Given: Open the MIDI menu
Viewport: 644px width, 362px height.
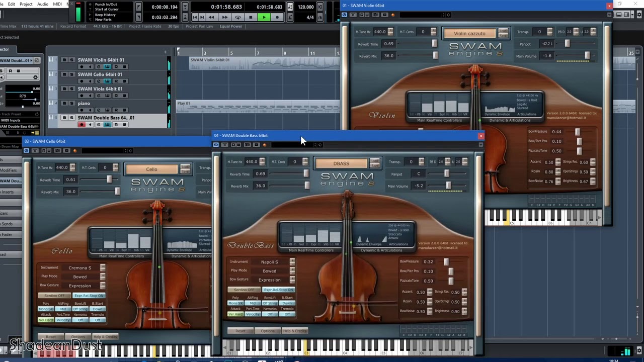Looking at the screenshot, I should pos(57,4).
